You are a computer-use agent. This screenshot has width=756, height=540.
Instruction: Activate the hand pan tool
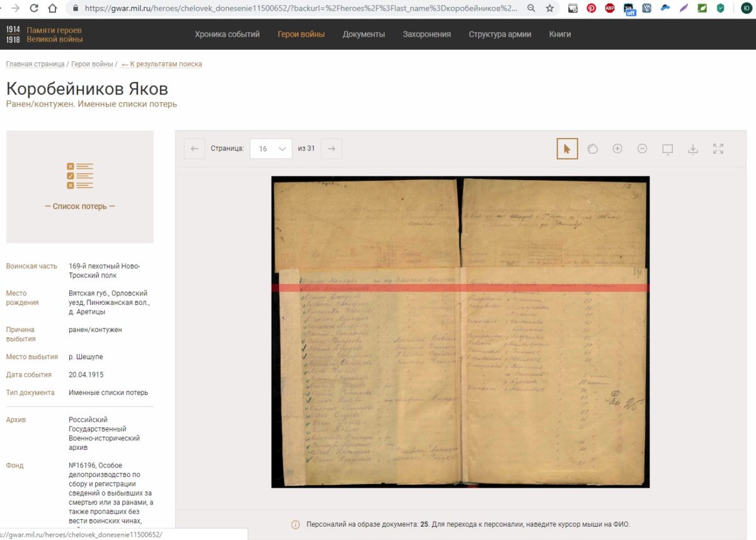(592, 149)
